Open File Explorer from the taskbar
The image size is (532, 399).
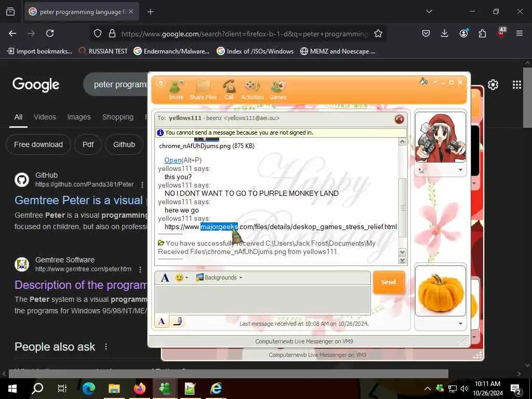click(114, 389)
